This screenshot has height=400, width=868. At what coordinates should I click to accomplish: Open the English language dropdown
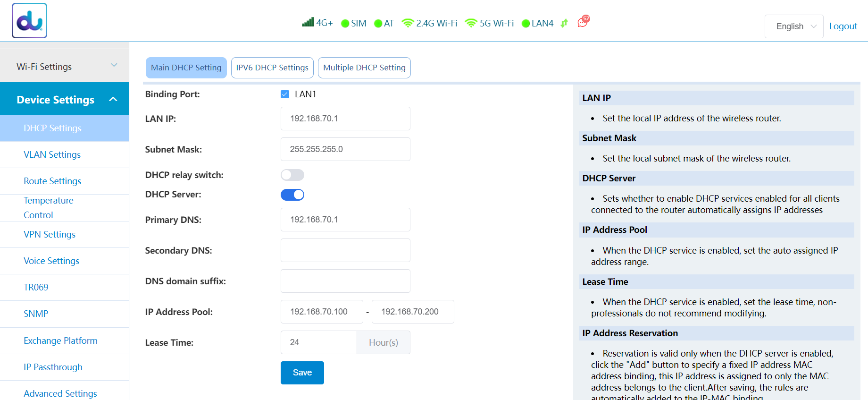[x=794, y=26]
